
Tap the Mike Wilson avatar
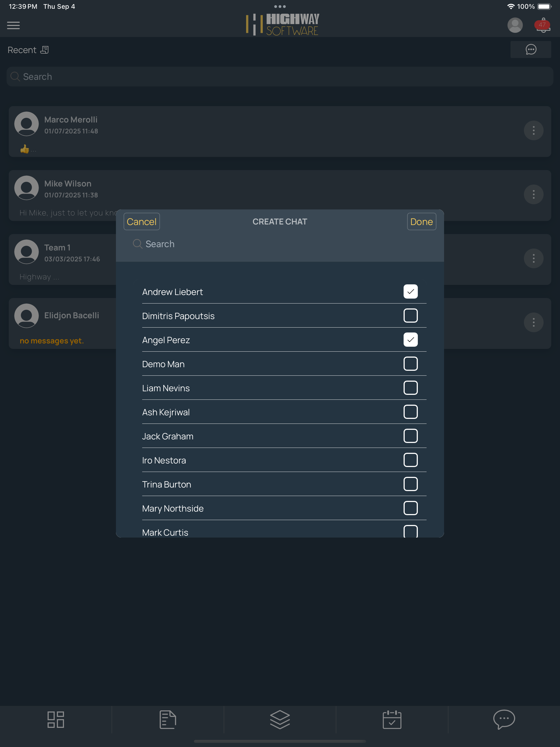(x=26, y=188)
